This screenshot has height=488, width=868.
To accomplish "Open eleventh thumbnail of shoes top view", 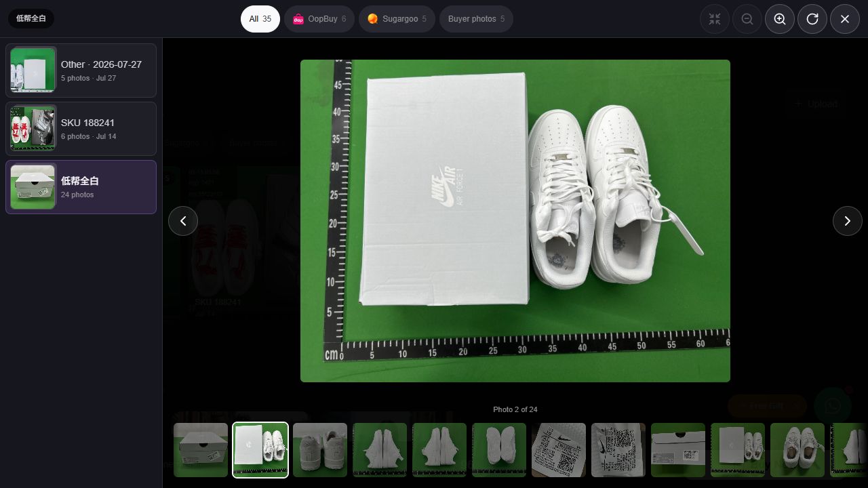I will point(797,450).
